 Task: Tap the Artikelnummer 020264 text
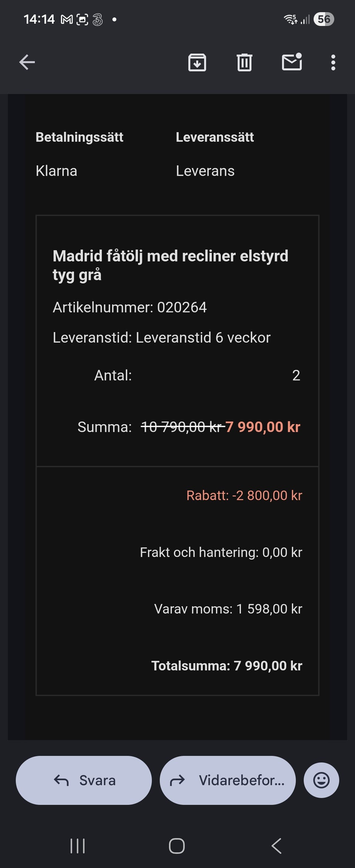pos(130,307)
